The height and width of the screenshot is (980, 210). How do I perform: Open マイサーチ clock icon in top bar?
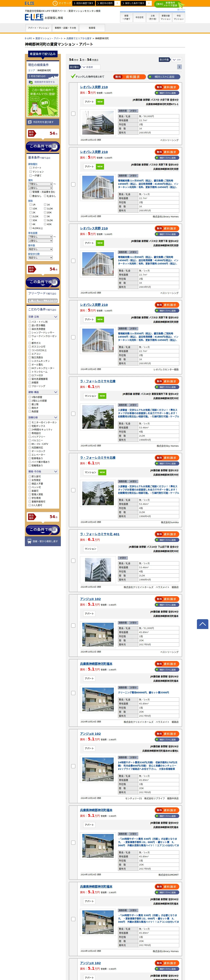tap(56, 3)
